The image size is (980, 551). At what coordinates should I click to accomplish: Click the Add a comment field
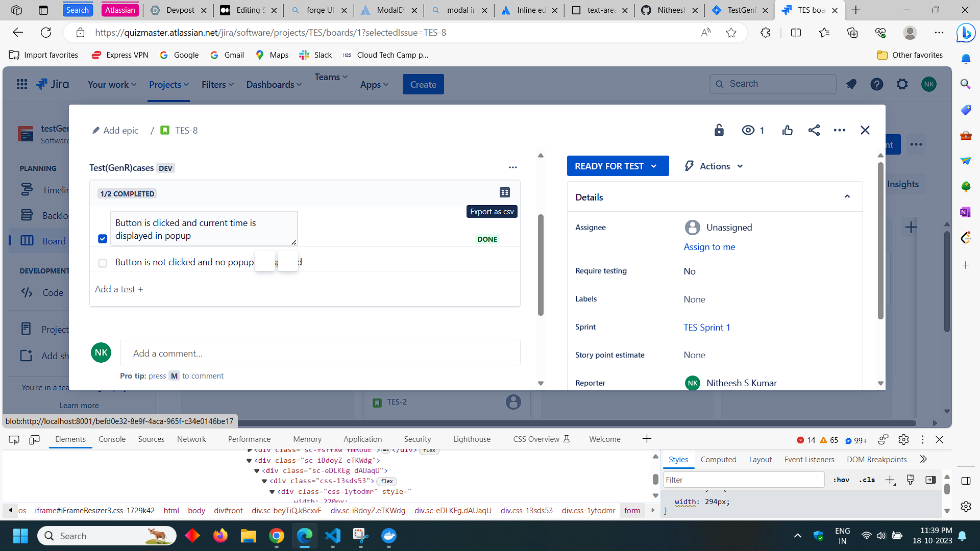320,353
